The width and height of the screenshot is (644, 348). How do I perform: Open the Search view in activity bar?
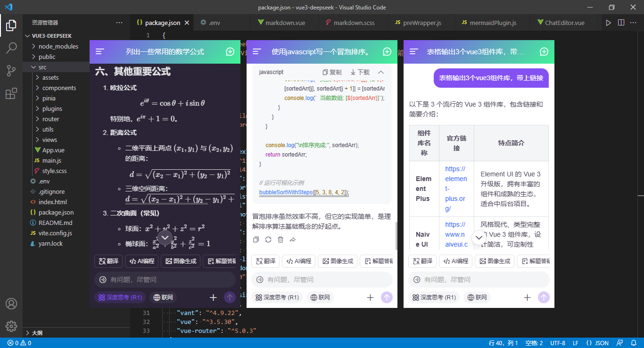pos(11,48)
